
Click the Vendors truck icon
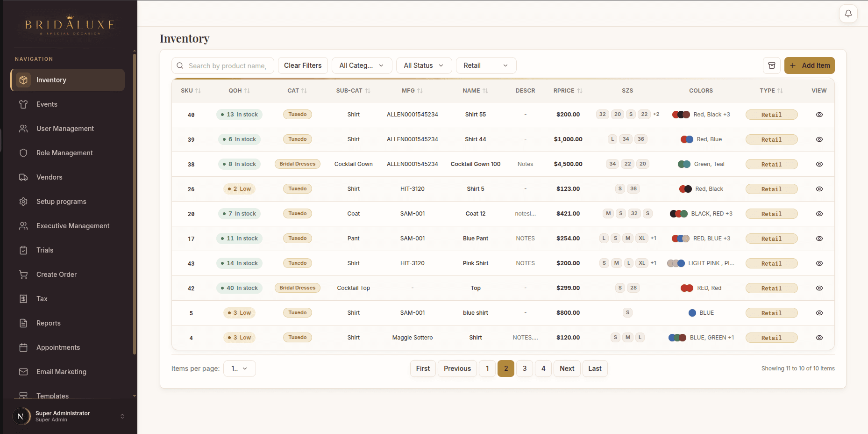[x=23, y=177]
